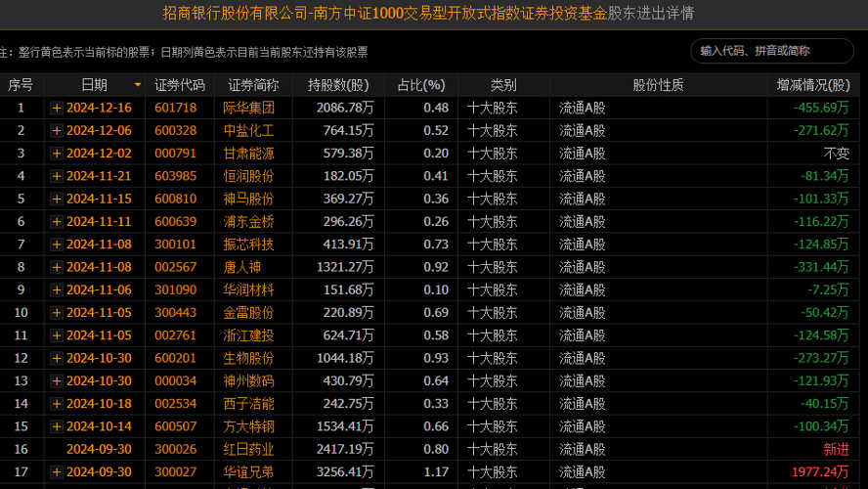Expand the row for 唐人神
The image size is (868, 489).
point(57,267)
